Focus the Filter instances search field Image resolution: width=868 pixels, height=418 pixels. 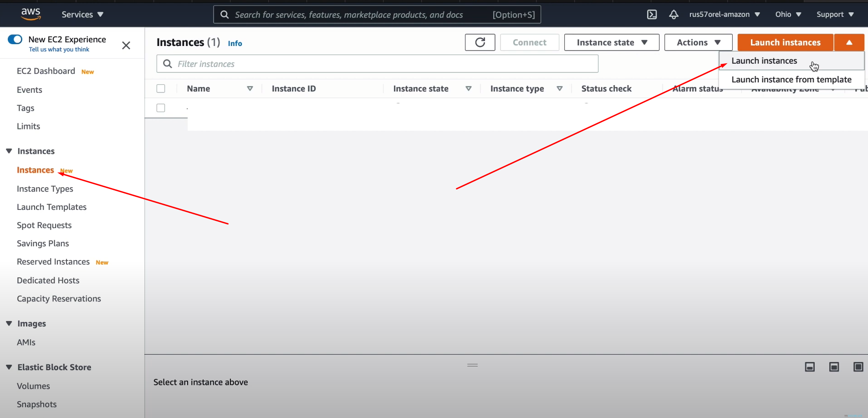pyautogui.click(x=378, y=64)
